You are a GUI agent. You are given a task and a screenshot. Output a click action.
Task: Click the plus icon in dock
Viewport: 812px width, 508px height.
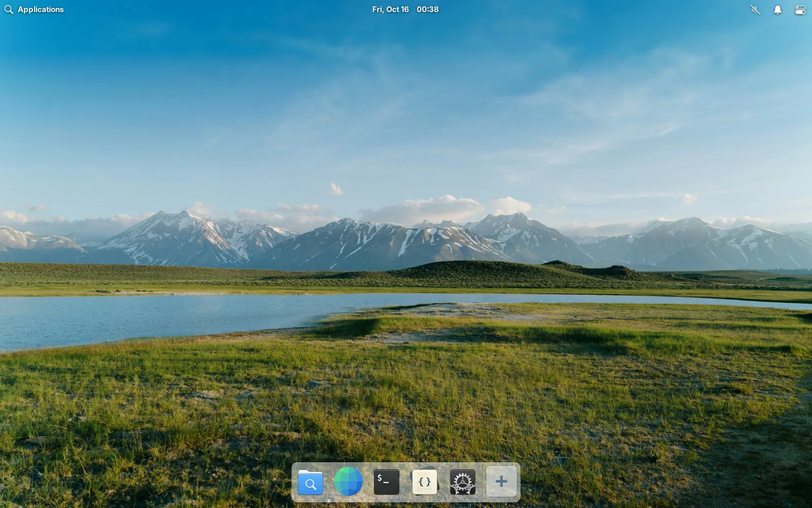(501, 482)
